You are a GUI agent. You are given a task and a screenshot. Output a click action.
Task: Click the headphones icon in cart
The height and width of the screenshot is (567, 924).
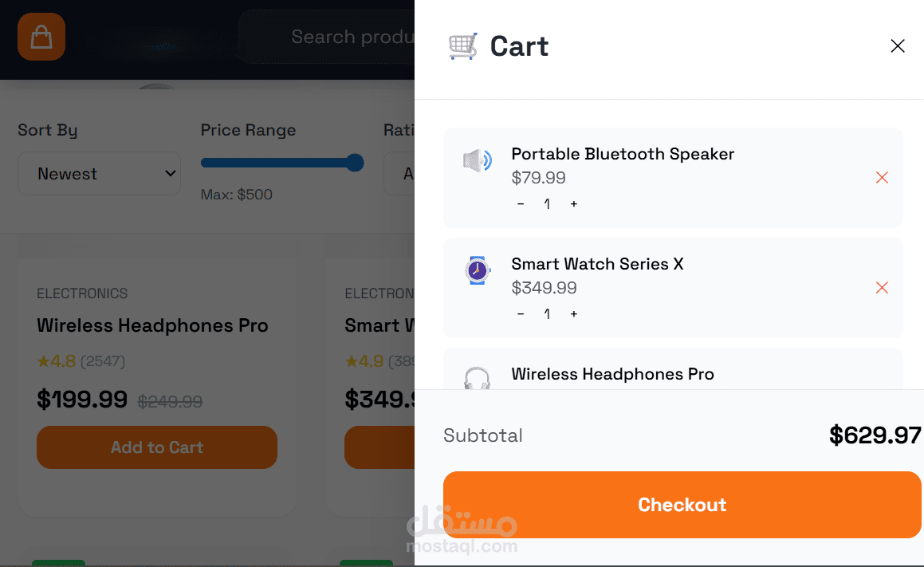pyautogui.click(x=477, y=379)
